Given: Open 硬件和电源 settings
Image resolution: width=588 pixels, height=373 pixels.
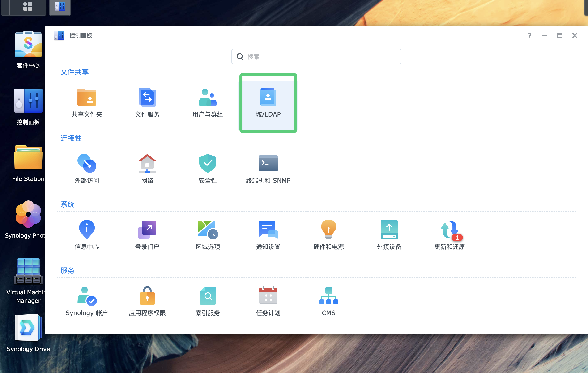Looking at the screenshot, I should [328, 235].
